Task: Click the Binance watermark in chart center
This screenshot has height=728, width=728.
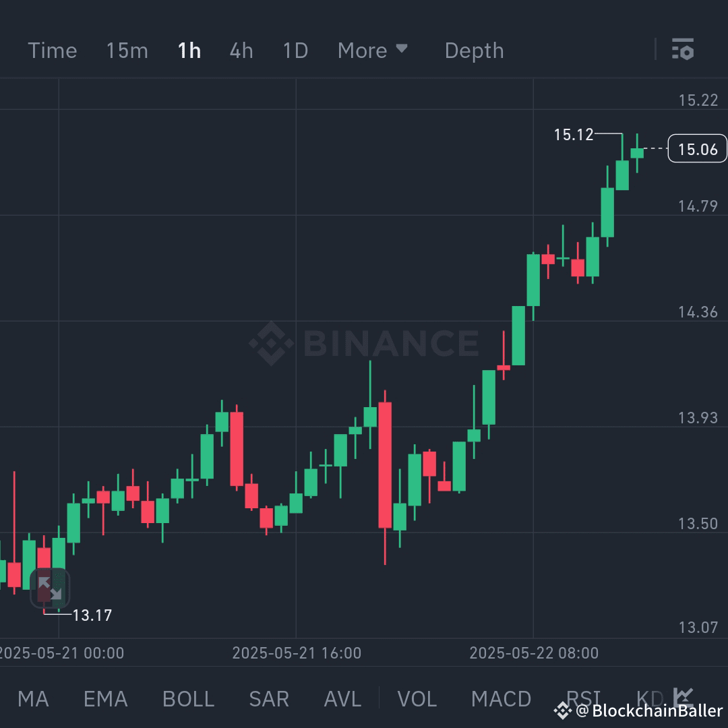Action: pos(364,342)
